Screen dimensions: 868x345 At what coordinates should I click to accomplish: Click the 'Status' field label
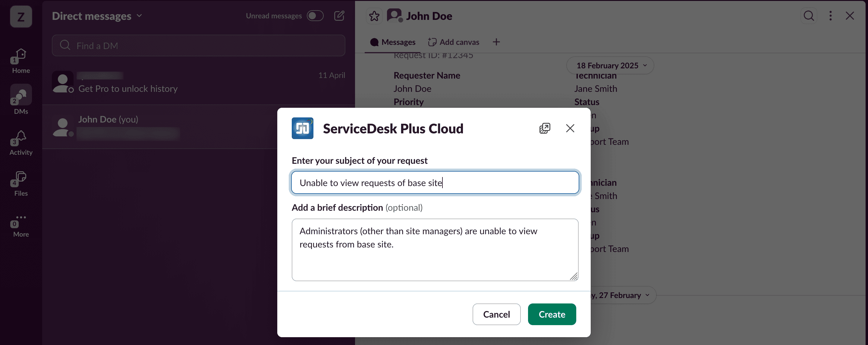(x=587, y=102)
